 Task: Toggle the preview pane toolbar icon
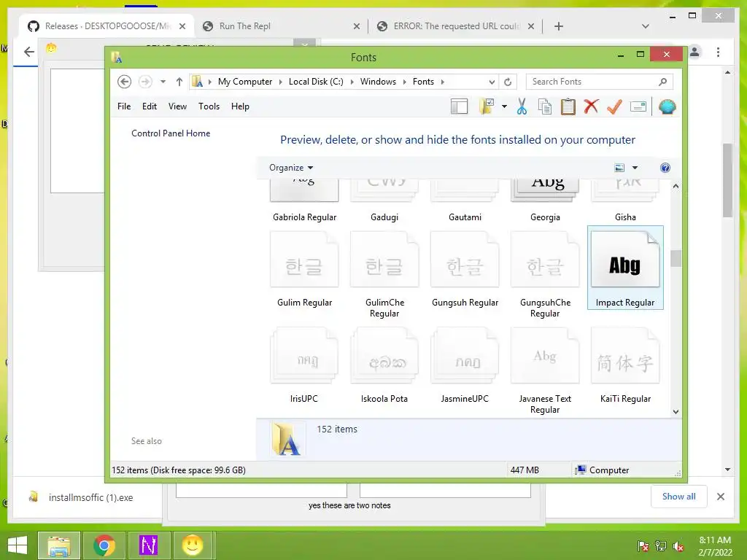(460, 106)
